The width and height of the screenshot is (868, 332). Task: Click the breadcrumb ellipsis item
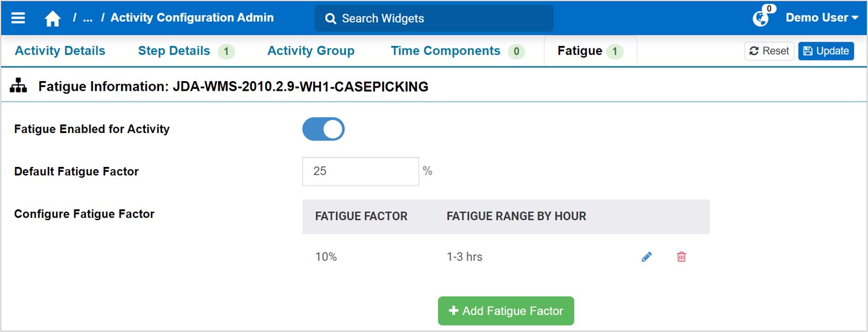88,18
